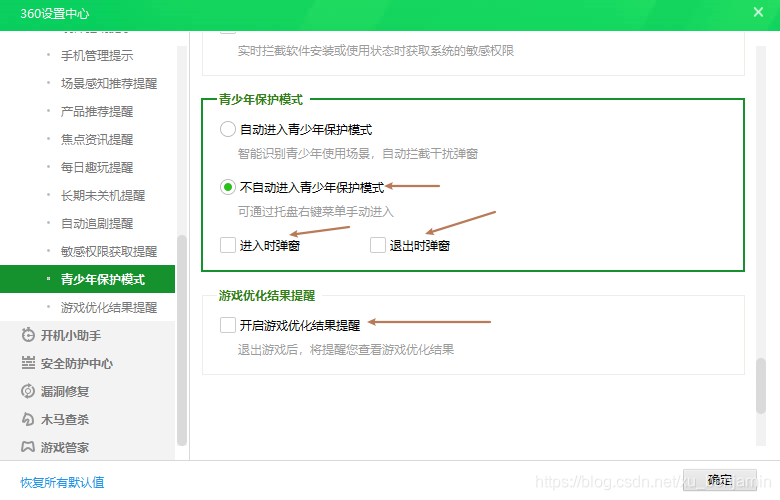Click the main panel vertical scrollbar thumb
The width and height of the screenshot is (780, 500).
(761, 386)
